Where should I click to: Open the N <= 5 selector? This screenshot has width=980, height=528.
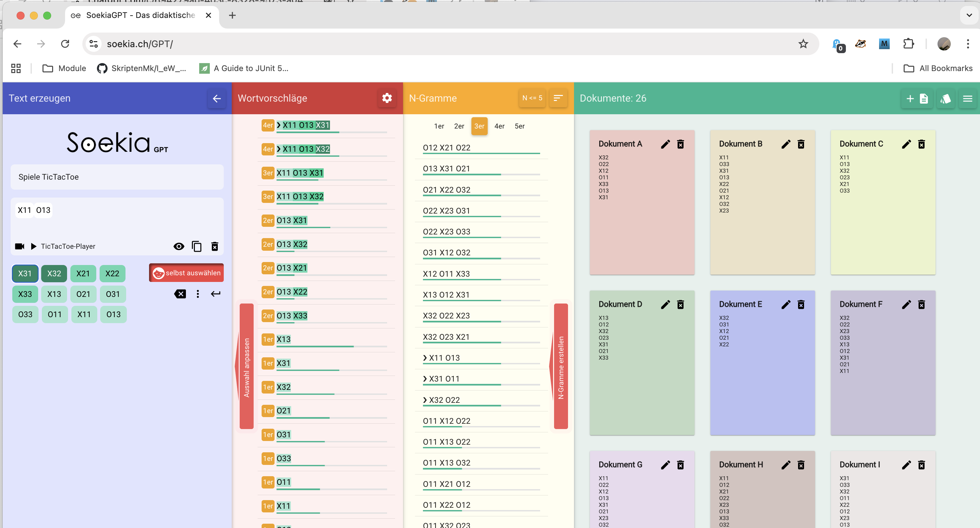coord(532,98)
